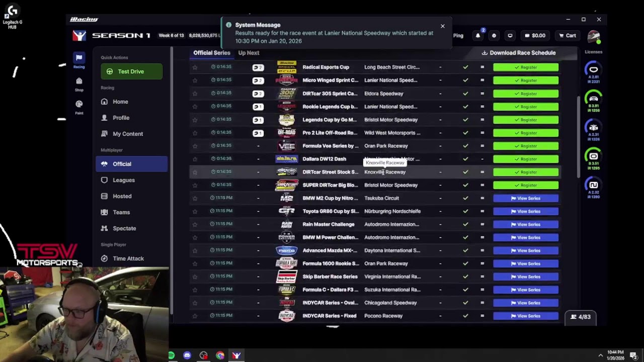Show hidden system tray icons

pyautogui.click(x=600, y=355)
